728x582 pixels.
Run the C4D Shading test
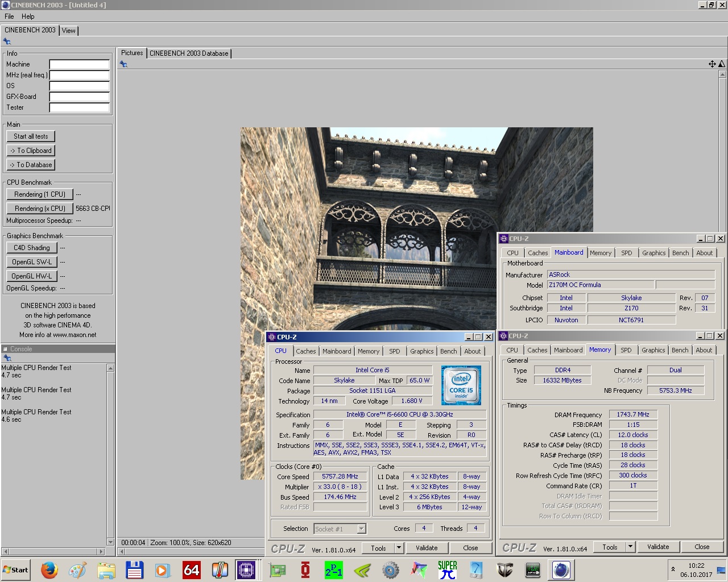click(32, 248)
